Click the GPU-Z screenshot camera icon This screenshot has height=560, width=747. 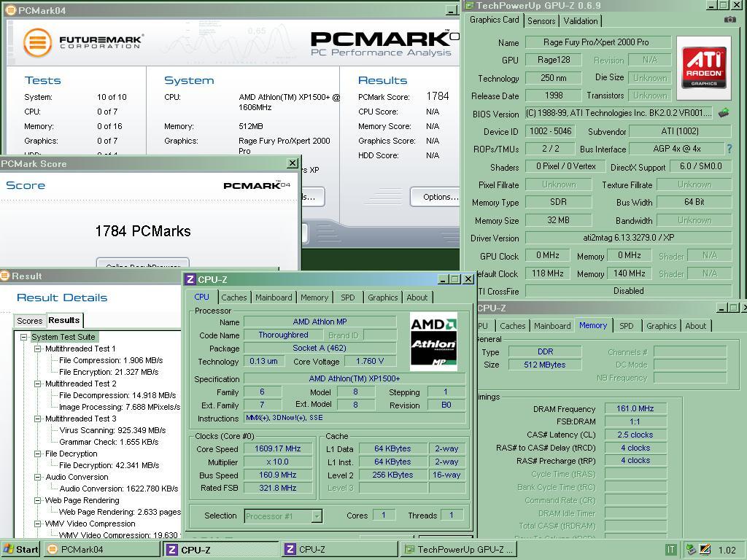tap(729, 20)
